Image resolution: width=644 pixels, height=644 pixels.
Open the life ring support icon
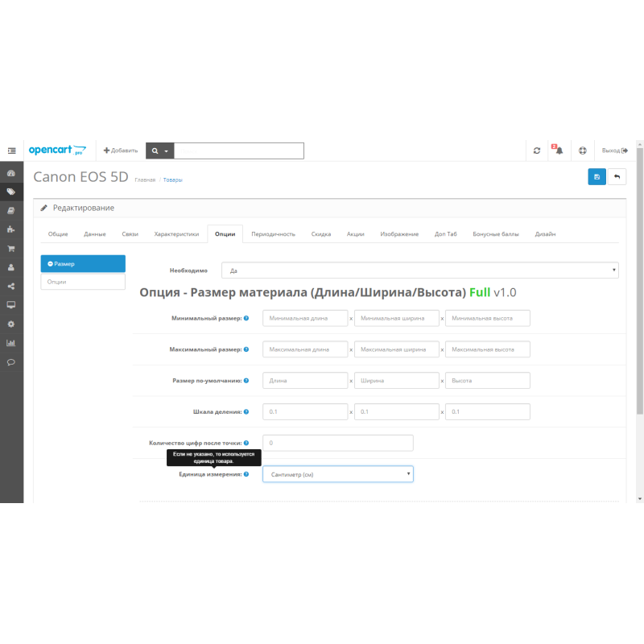click(583, 151)
